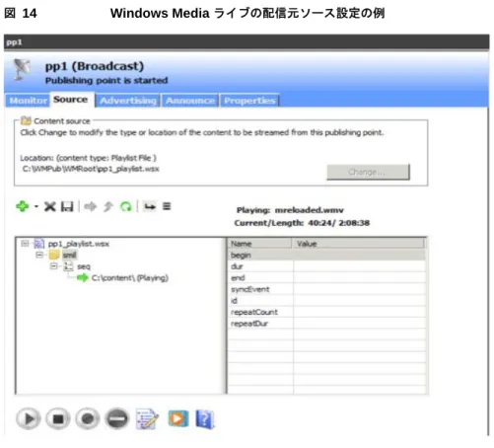Viewport: 494px width, 448px height.
Task: Click the value cell next to begin
Action: [359, 256]
